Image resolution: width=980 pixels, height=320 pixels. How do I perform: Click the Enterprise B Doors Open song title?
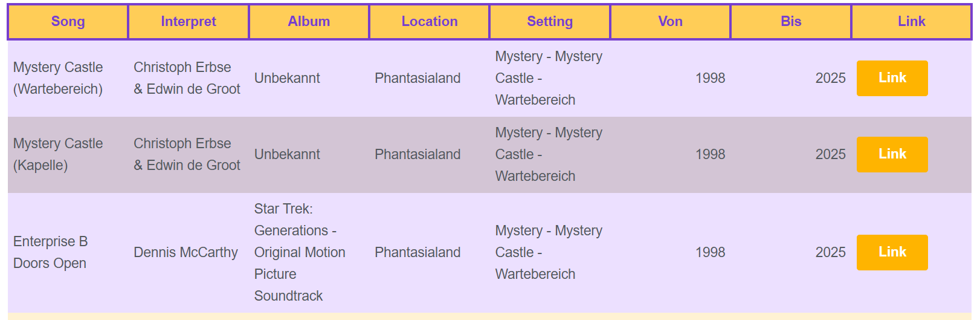point(50,252)
